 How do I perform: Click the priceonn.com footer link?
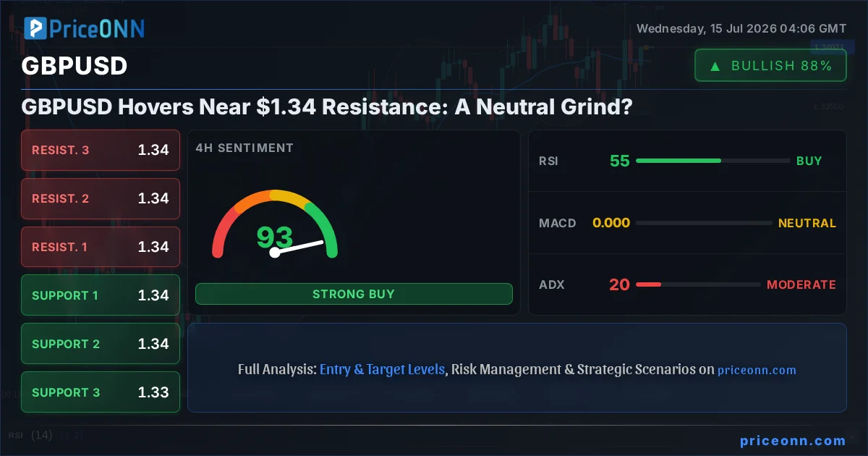793,440
